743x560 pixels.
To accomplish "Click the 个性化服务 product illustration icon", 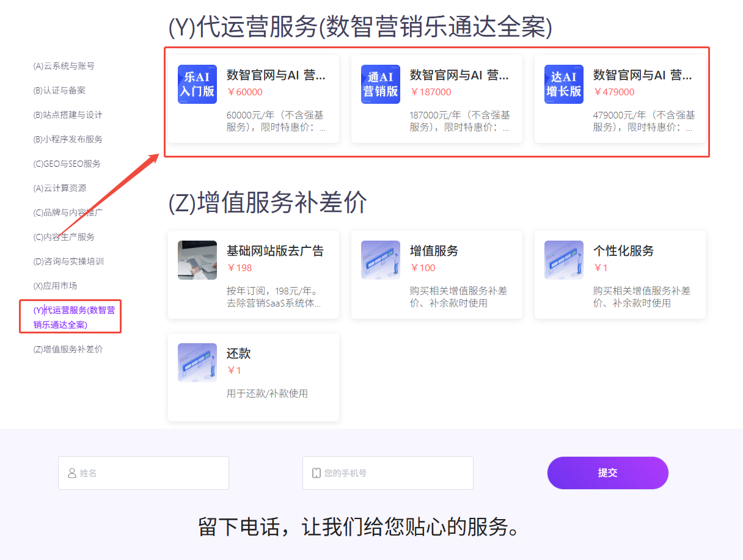I will [x=563, y=260].
